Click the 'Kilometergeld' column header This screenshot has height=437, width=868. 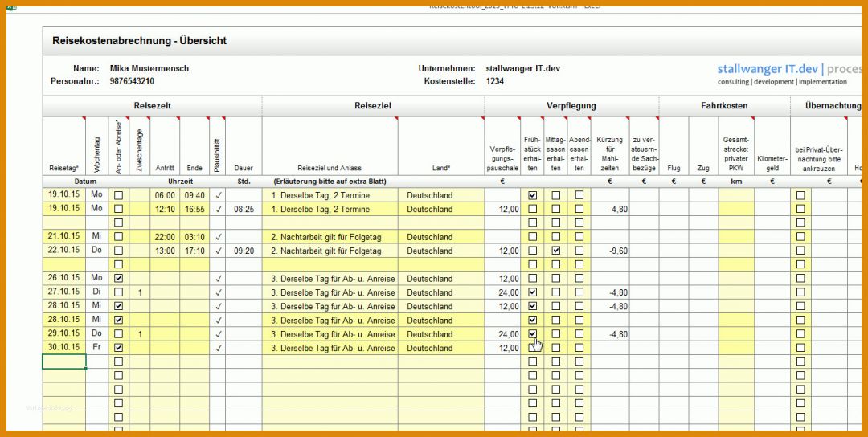[x=772, y=146]
